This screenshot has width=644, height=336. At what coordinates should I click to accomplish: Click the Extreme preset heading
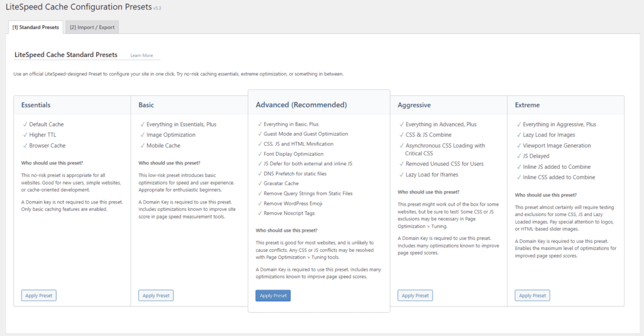pos(527,105)
